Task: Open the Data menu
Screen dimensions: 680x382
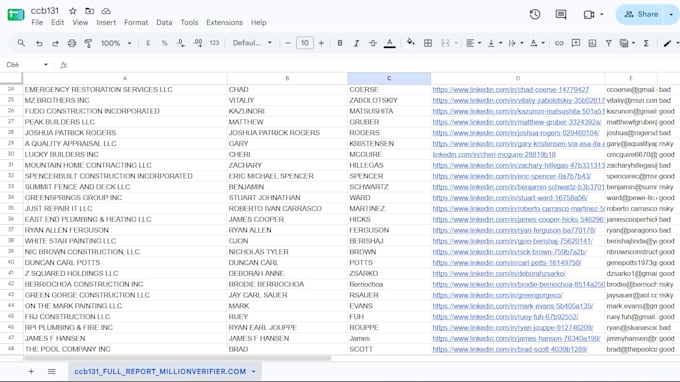Action: (164, 23)
